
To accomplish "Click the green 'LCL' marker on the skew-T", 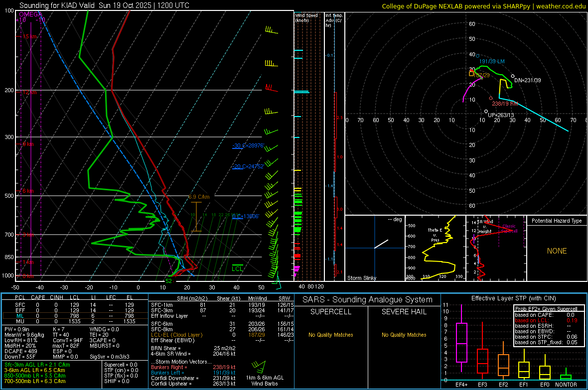I will (237, 268).
